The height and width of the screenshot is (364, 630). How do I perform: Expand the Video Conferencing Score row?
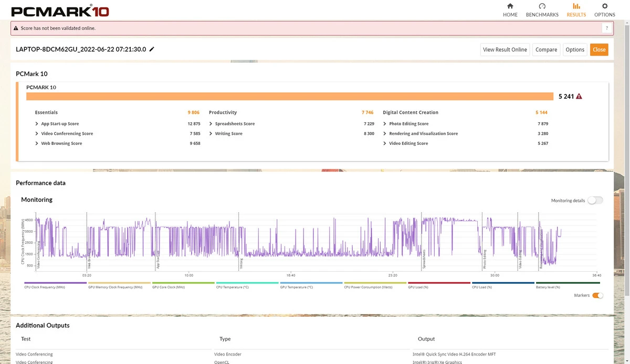click(x=37, y=134)
